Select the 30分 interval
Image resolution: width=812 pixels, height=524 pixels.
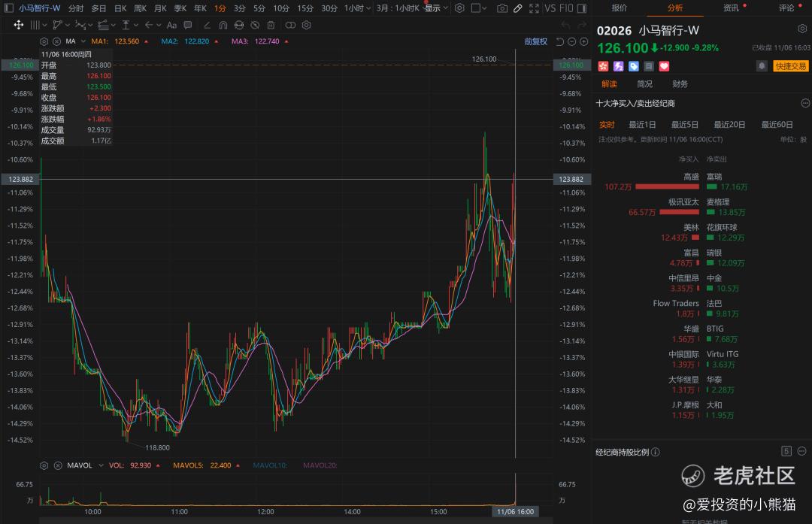(x=329, y=8)
